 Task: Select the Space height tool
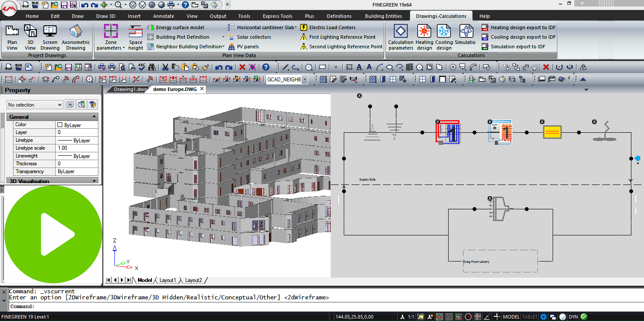[x=135, y=37]
